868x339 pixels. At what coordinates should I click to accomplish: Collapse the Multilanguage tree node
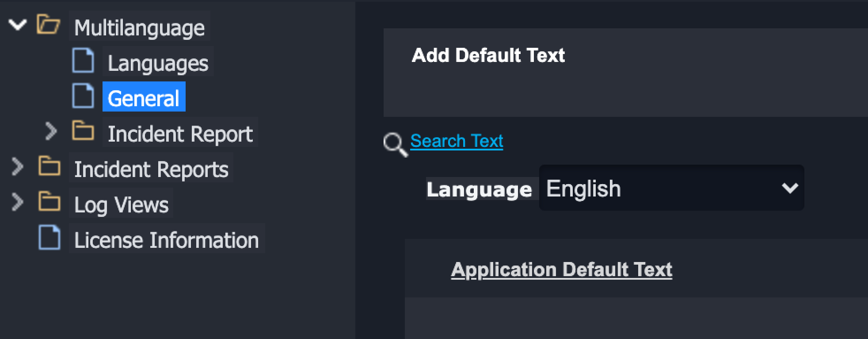point(17,25)
